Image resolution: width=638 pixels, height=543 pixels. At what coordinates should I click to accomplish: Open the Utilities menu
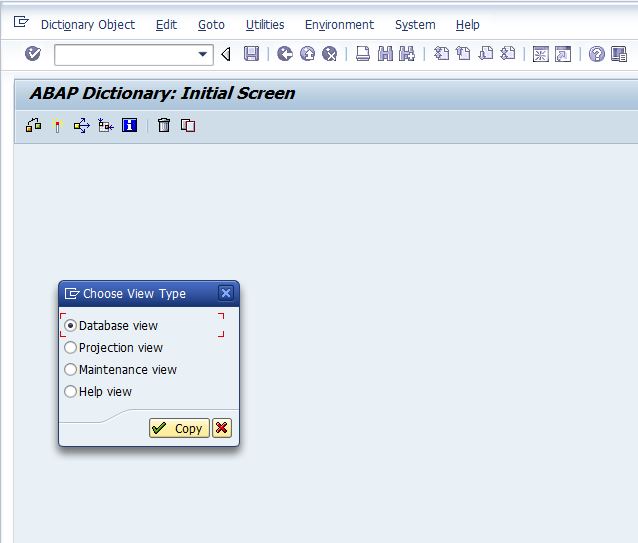click(265, 25)
